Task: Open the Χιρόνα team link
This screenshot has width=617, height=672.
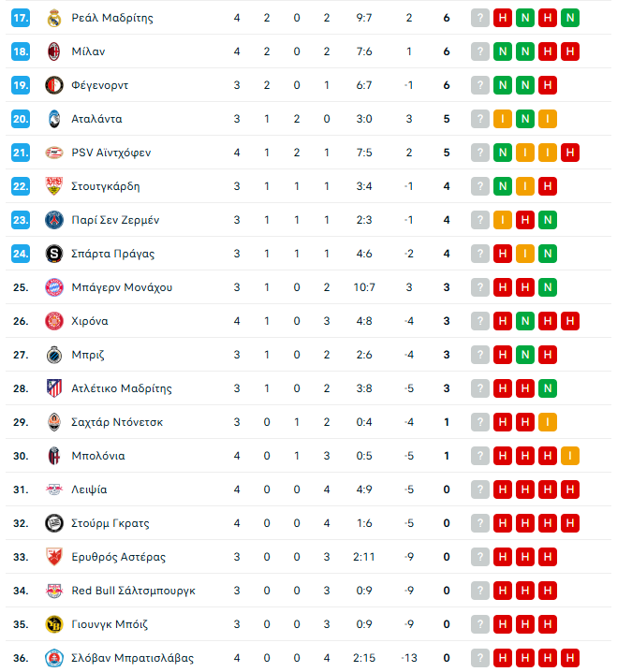Action: click(x=90, y=321)
